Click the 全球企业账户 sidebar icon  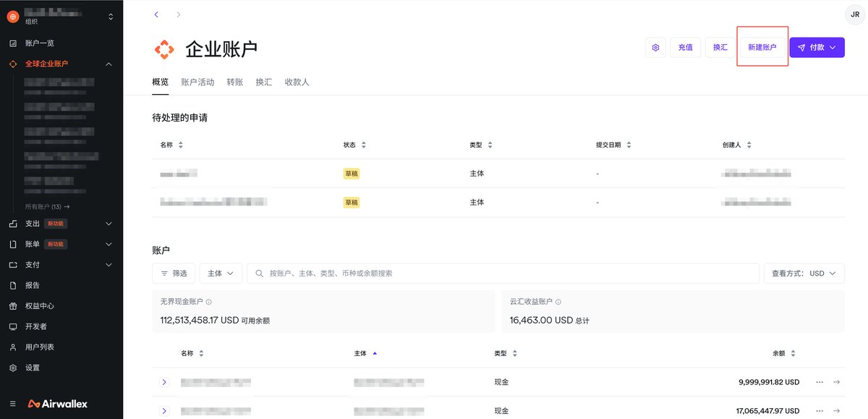(13, 64)
